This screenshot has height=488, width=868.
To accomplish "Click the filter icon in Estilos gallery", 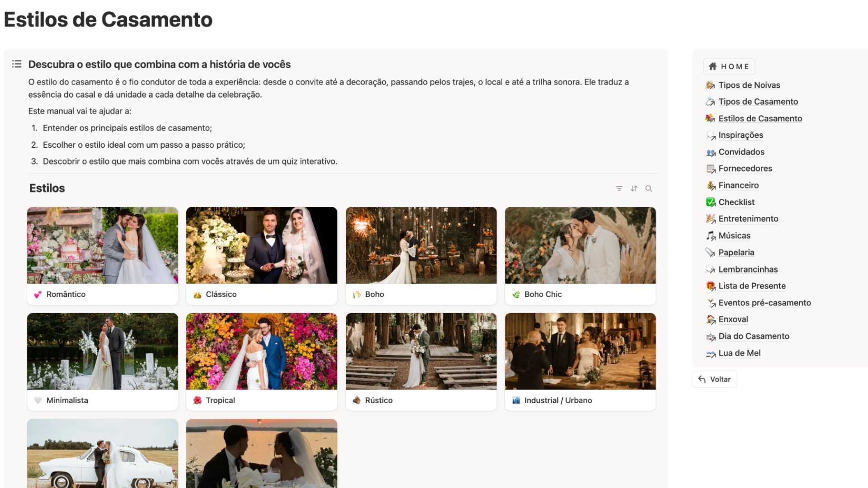I will tap(619, 188).
